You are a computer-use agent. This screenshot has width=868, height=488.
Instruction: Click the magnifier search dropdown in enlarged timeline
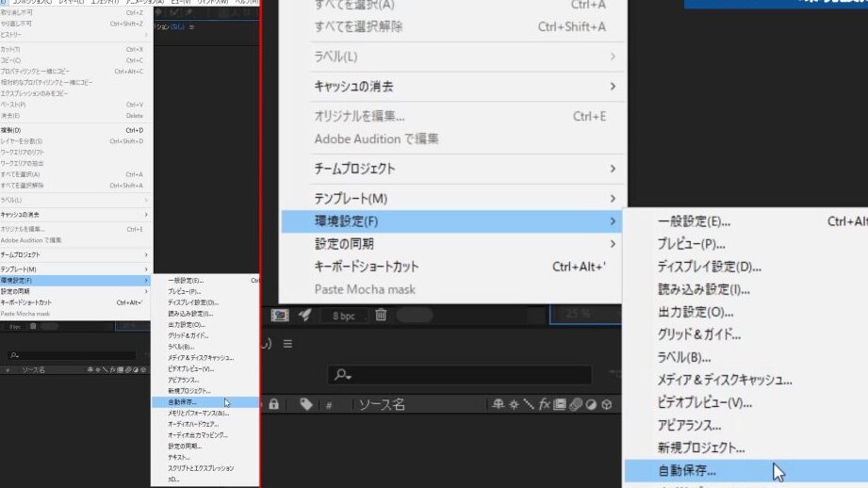(343, 375)
